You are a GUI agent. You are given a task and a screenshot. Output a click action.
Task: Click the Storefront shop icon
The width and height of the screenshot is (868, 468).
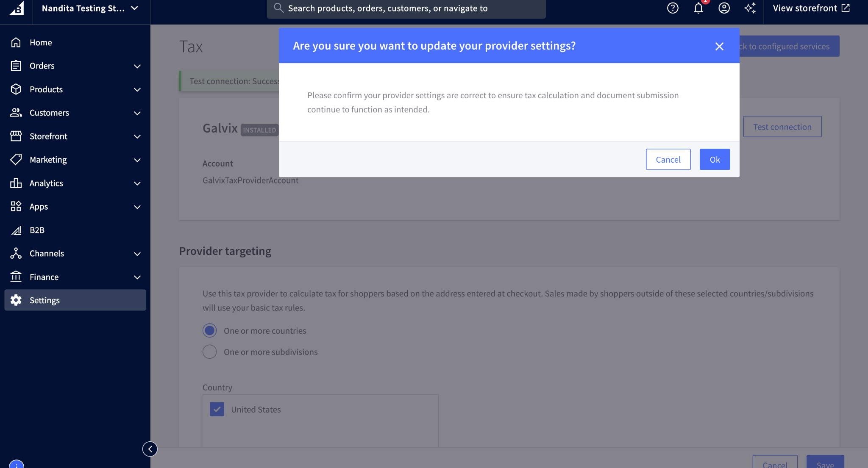(x=16, y=136)
